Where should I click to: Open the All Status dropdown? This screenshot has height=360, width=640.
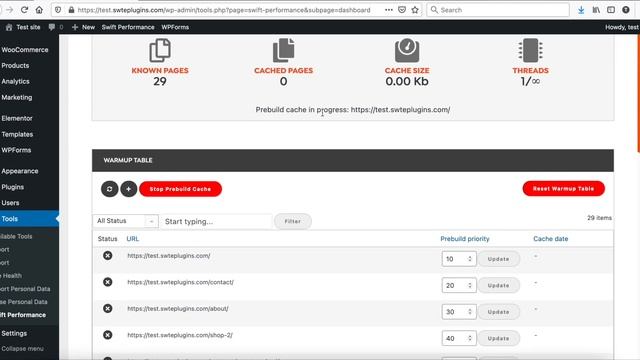pyautogui.click(x=125, y=221)
